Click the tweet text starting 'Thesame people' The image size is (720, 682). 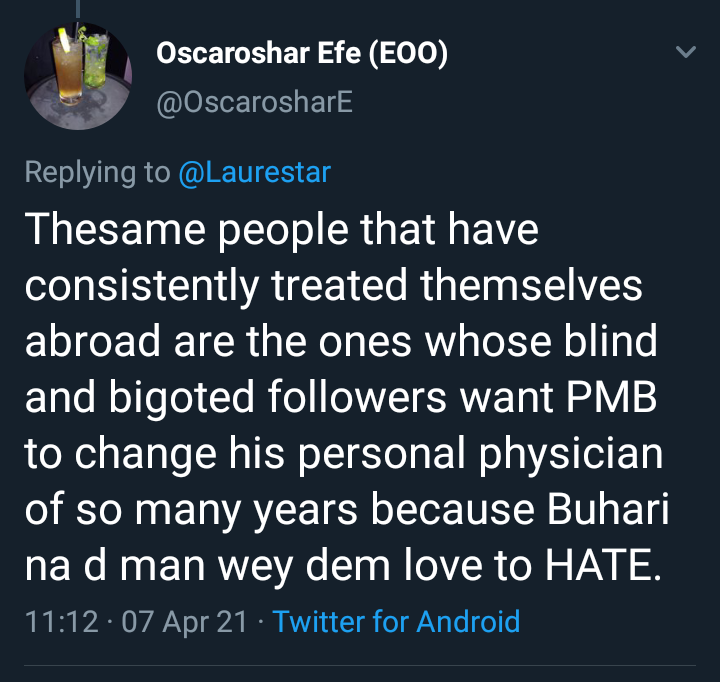coord(347,397)
